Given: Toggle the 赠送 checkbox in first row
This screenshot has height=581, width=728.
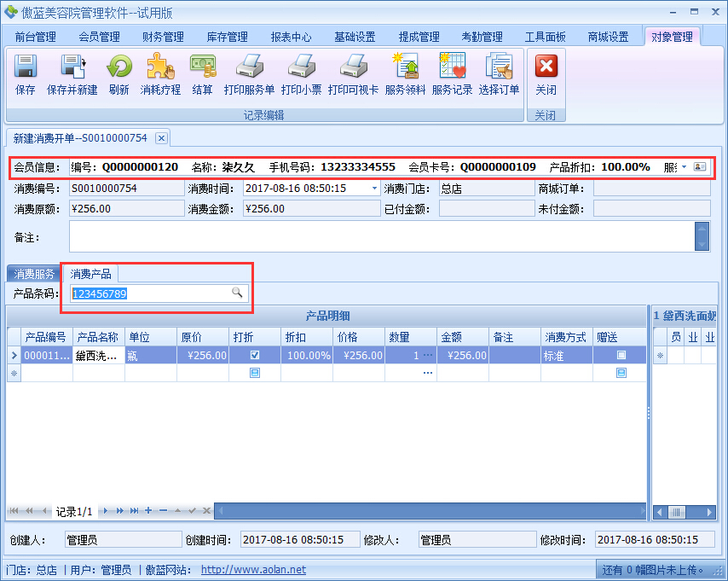Looking at the screenshot, I should (x=621, y=355).
